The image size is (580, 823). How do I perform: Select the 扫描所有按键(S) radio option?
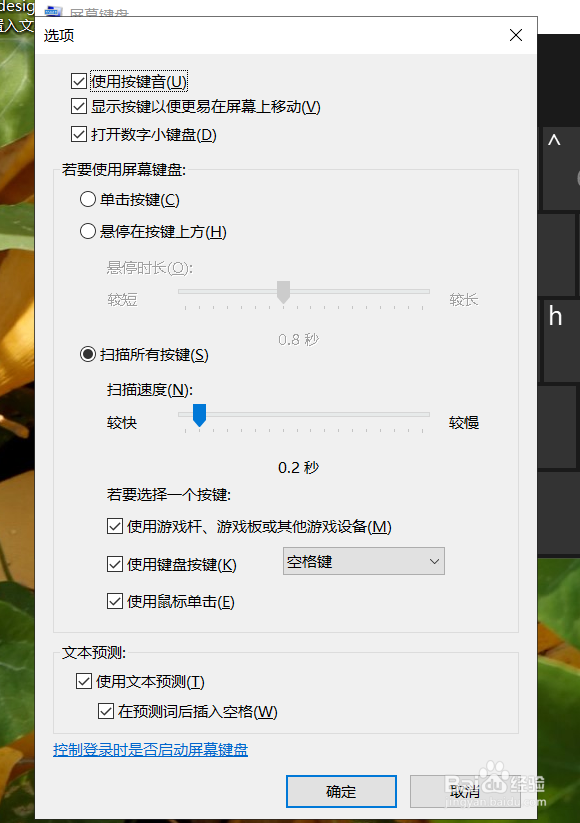(x=88, y=354)
